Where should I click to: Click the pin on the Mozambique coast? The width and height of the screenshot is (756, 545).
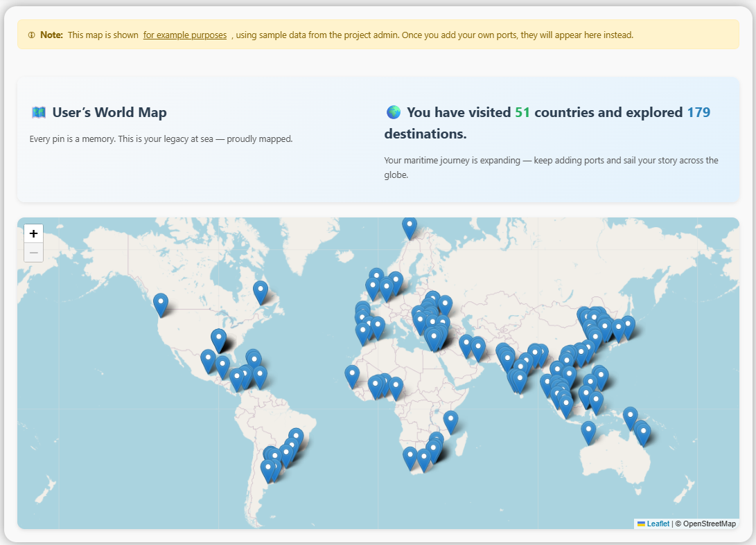[450, 421]
